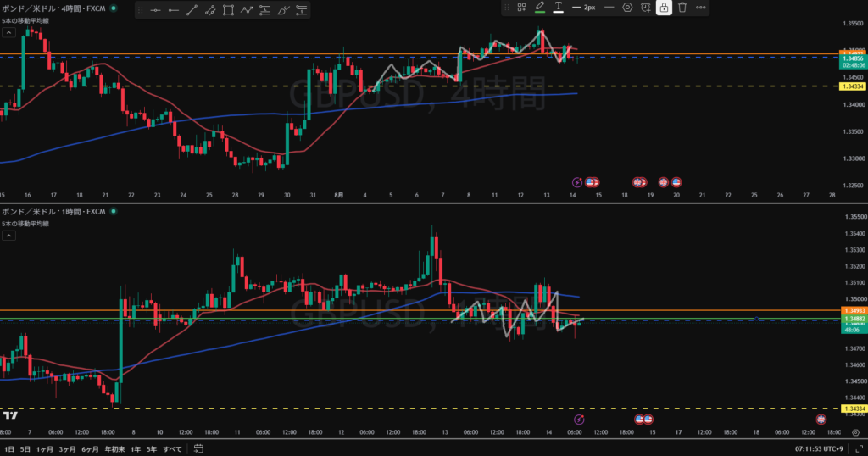868x456 pixels.
Task: Select the brush drawing tool
Action: pyautogui.click(x=283, y=10)
